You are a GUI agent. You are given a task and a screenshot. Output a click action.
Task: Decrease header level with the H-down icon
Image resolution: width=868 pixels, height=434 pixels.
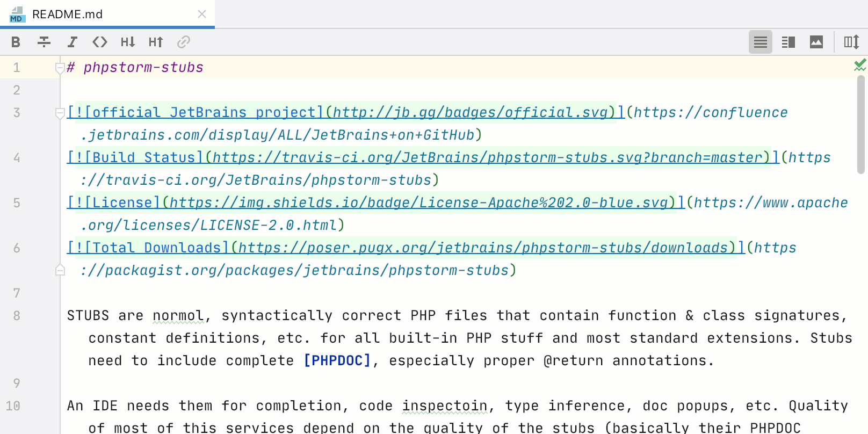point(128,42)
